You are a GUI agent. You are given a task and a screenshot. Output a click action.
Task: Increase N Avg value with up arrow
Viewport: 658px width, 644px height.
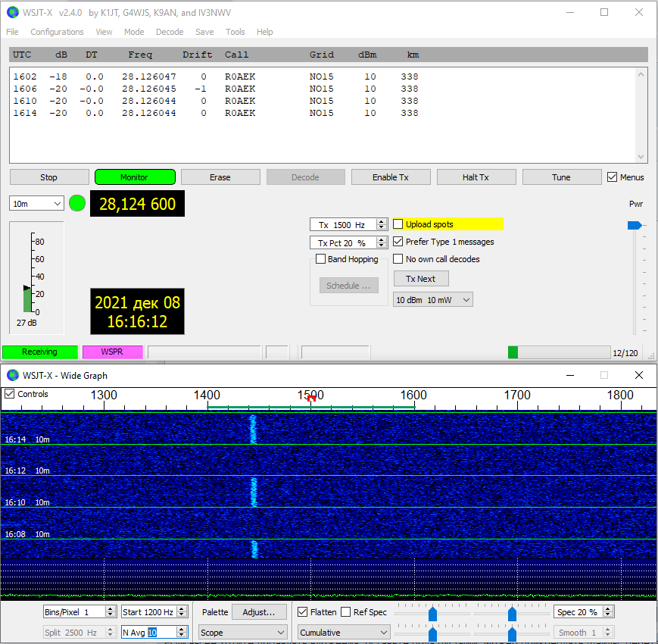click(x=182, y=630)
